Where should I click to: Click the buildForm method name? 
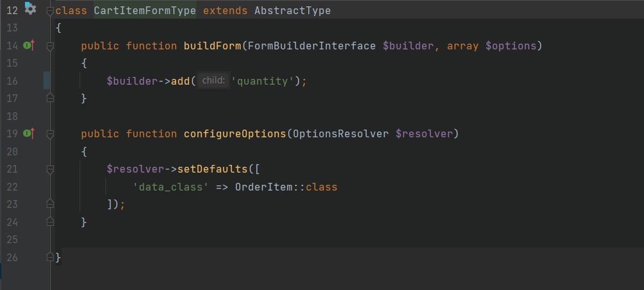(213, 46)
